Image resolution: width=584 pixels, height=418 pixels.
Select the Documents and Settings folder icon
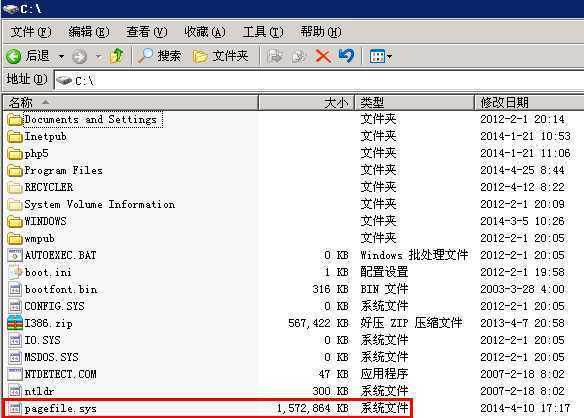(15, 120)
